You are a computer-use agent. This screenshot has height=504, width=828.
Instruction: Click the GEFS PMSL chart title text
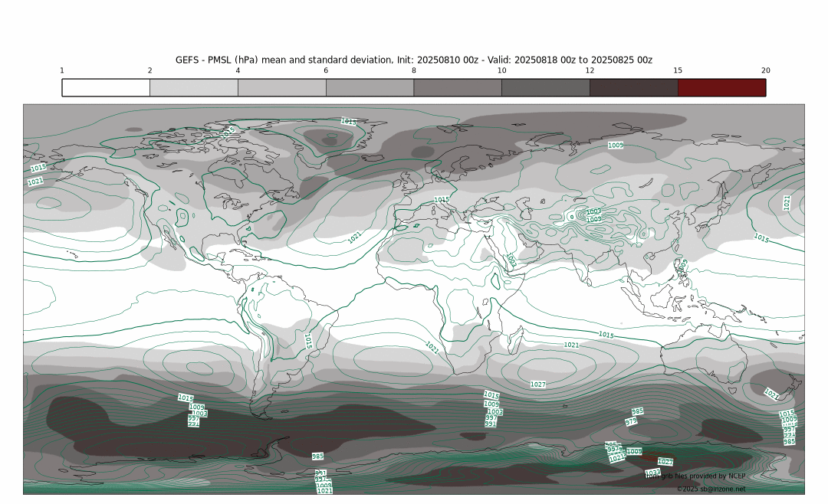tap(414, 60)
